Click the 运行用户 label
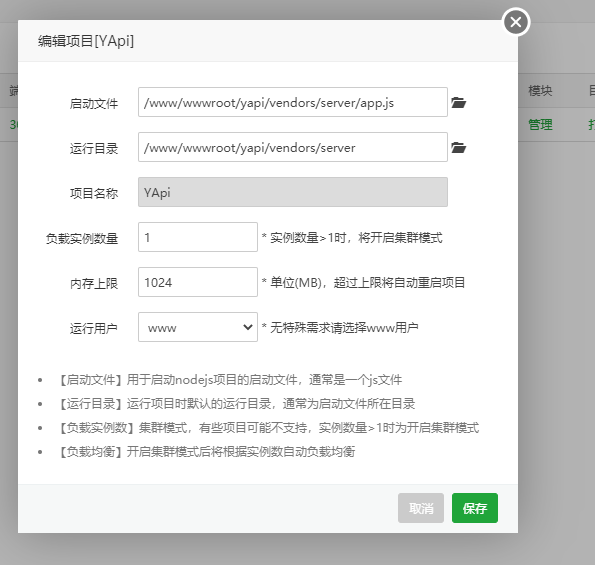The height and width of the screenshot is (565, 595). pos(94,328)
